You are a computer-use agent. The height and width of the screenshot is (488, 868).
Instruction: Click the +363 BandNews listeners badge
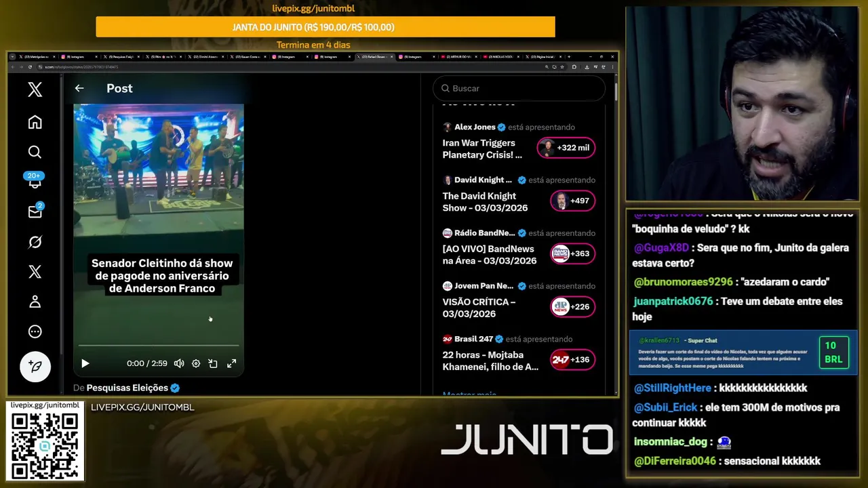572,253
